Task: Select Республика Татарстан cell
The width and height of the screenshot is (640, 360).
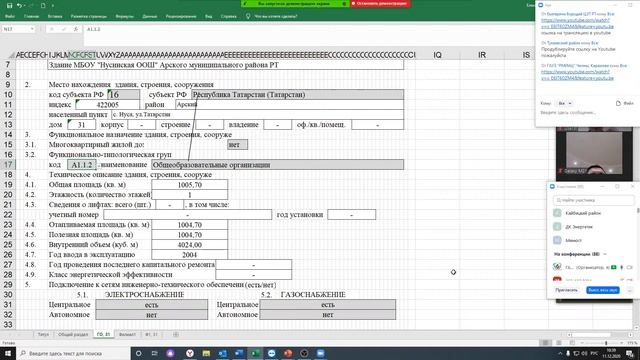Action: click(297, 94)
